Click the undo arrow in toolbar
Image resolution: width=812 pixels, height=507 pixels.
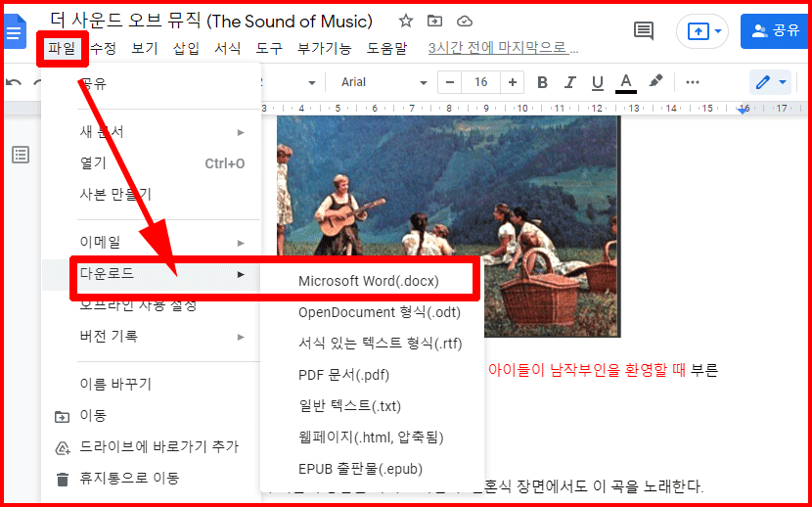tap(14, 82)
